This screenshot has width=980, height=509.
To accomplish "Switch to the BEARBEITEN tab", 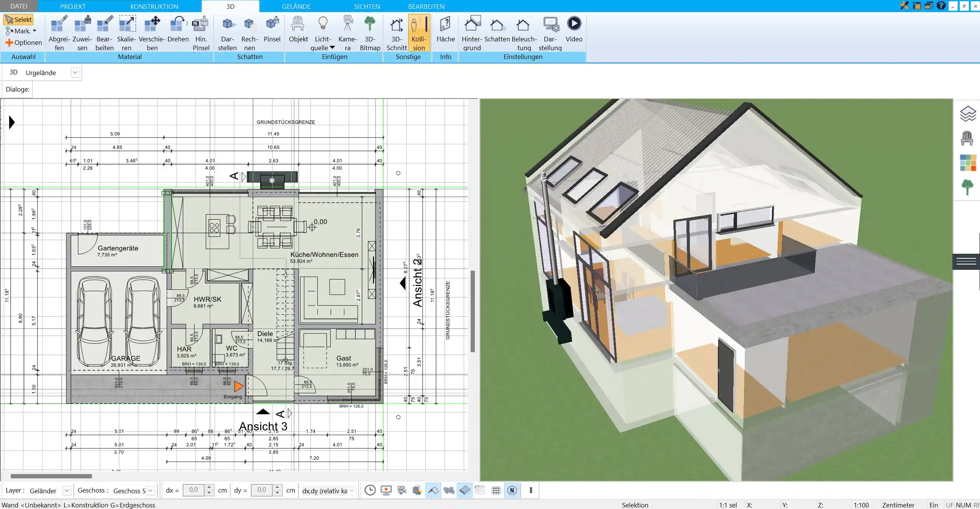I will 426,7.
